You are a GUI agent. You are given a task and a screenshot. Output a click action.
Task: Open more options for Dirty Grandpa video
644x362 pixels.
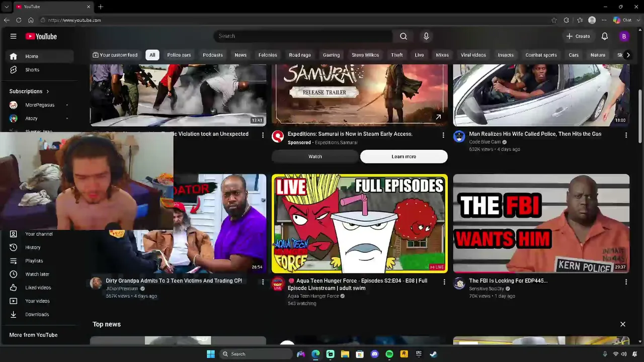263,282
